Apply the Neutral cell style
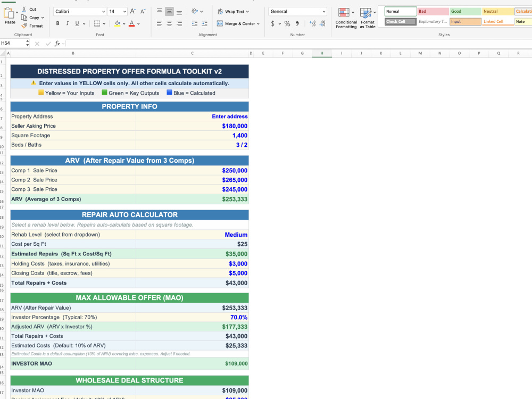Screen dimensions: 532x399 (x=498, y=12)
